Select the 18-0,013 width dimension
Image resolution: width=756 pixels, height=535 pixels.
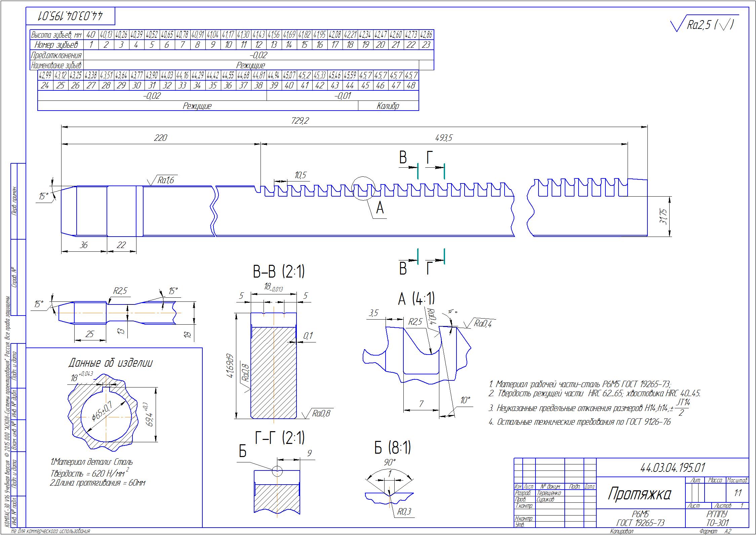pos(273,287)
